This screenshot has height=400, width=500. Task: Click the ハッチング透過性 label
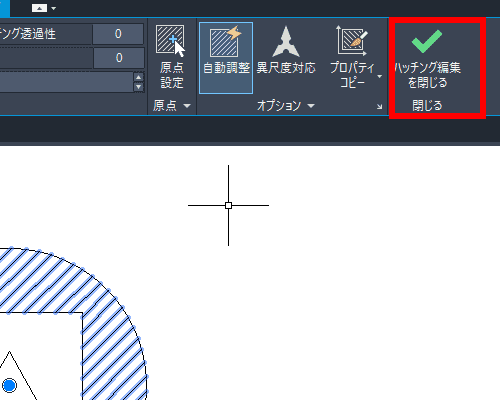pyautogui.click(x=28, y=34)
